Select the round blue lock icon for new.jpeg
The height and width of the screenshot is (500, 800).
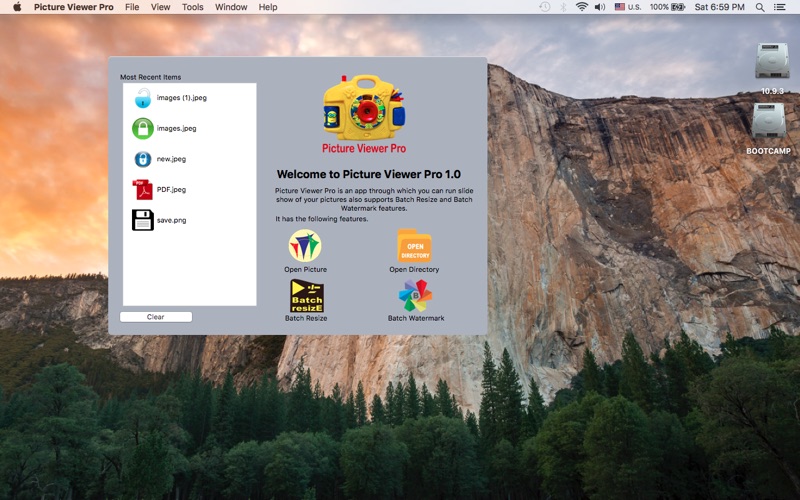pos(143,159)
